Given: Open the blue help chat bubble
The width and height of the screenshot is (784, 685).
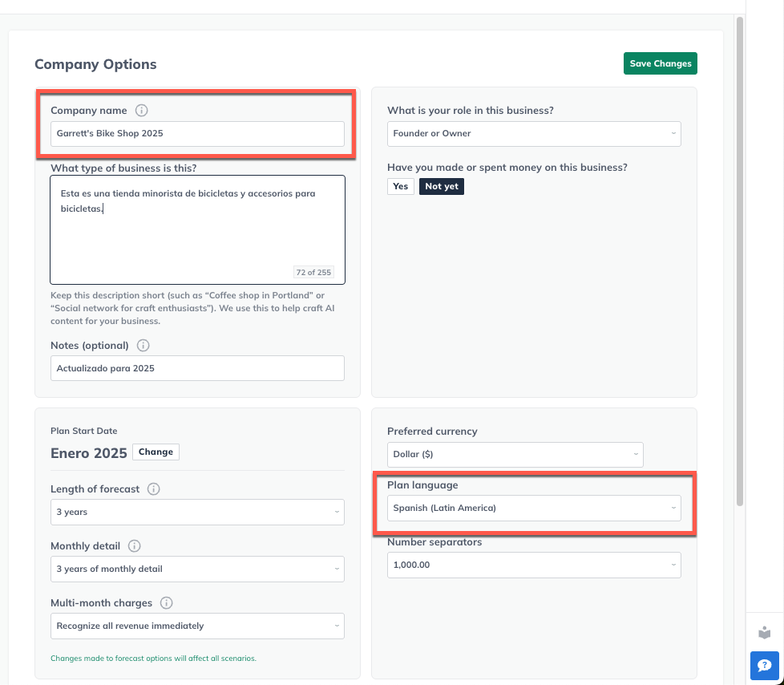Looking at the screenshot, I should coord(763,666).
